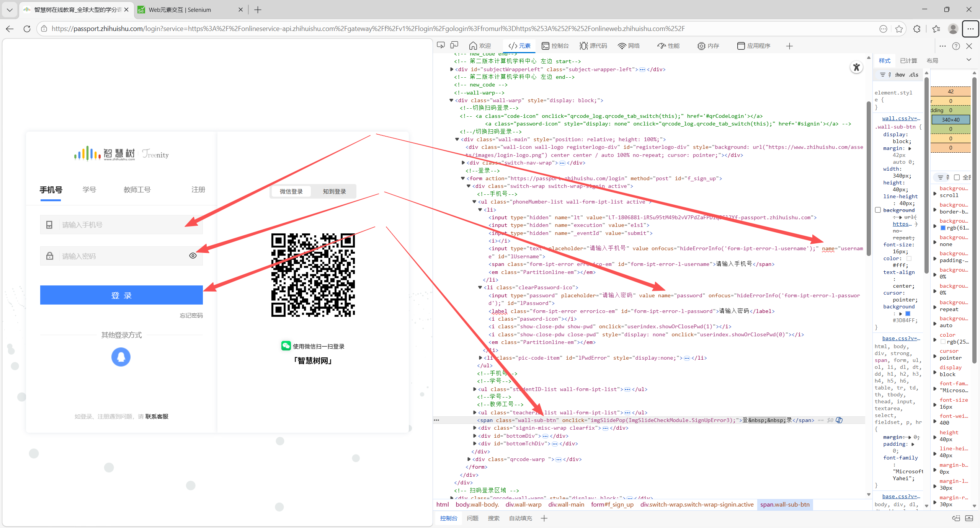Expand the qrcode-warp div node

pyautogui.click(x=469, y=459)
